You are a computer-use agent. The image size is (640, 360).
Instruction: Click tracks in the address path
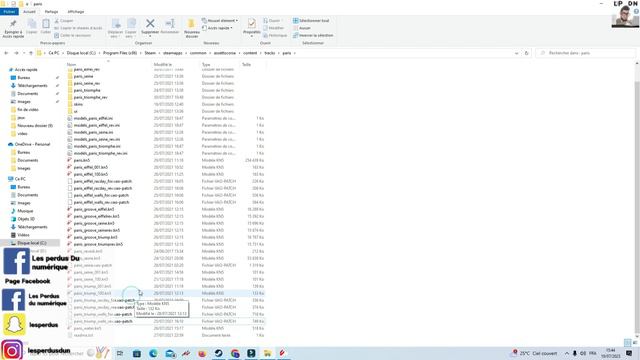pos(270,53)
